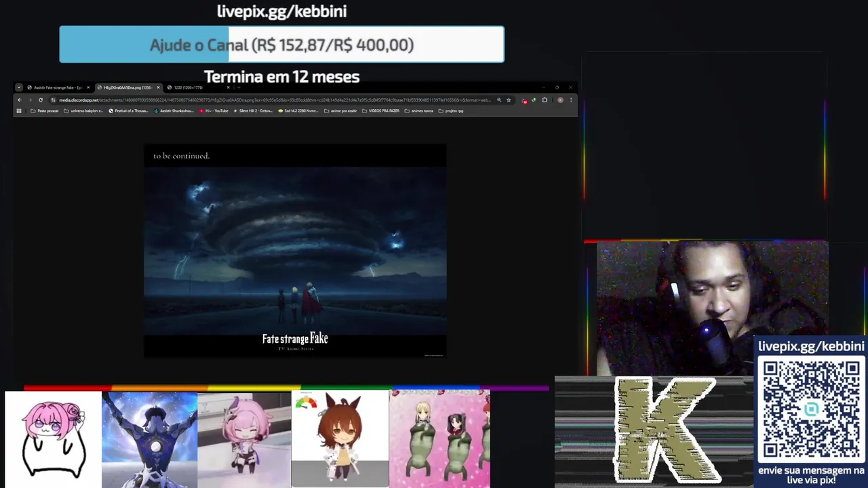Close the HEgZIGva0AA5Dna.png tab
The width and height of the screenshot is (868, 488).
[158, 87]
